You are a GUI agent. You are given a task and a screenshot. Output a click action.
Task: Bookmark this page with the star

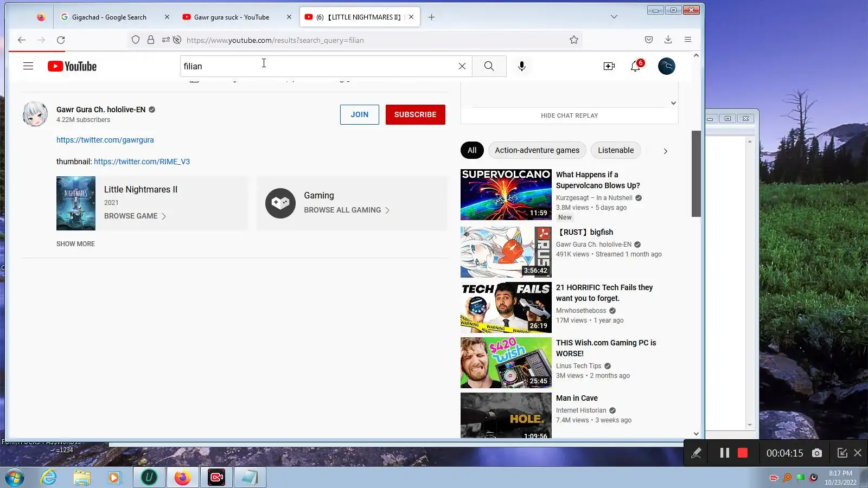click(574, 40)
